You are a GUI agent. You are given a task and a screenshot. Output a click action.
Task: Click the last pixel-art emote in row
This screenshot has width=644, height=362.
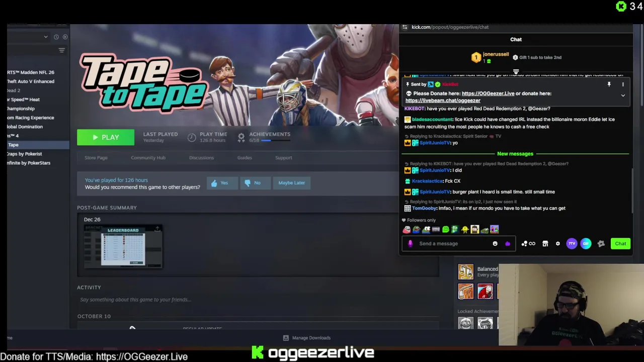(494, 229)
